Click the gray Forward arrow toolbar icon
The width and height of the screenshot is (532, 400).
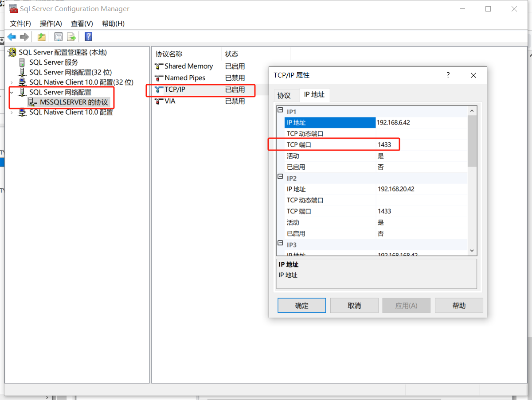[24, 37]
